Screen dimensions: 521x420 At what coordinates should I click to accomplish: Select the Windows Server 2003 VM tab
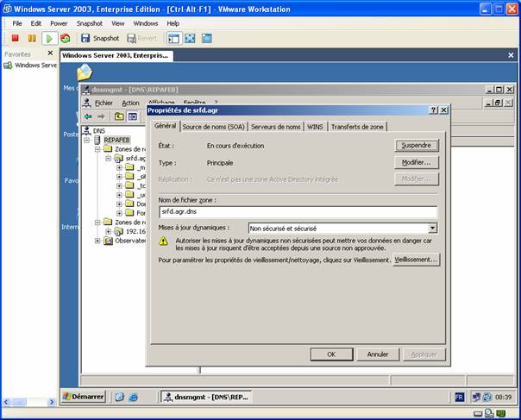pyautogui.click(x=116, y=55)
